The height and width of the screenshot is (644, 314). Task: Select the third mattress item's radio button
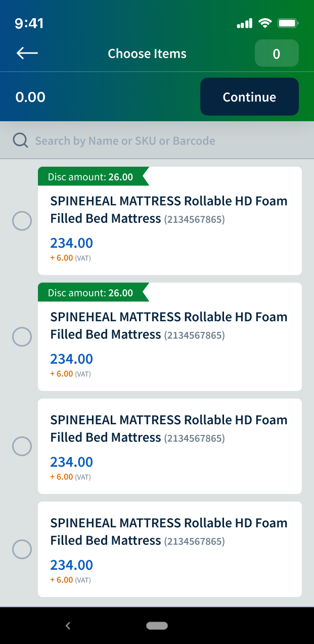pyautogui.click(x=22, y=446)
